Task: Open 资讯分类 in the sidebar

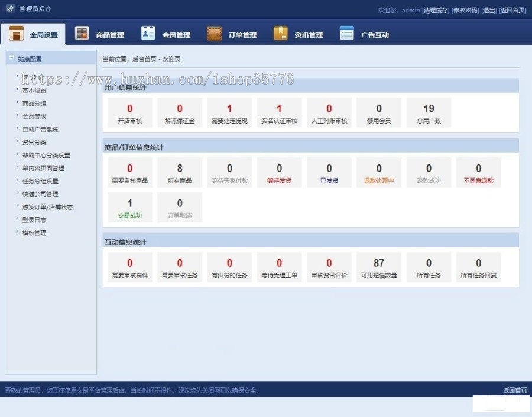Action: click(x=34, y=142)
